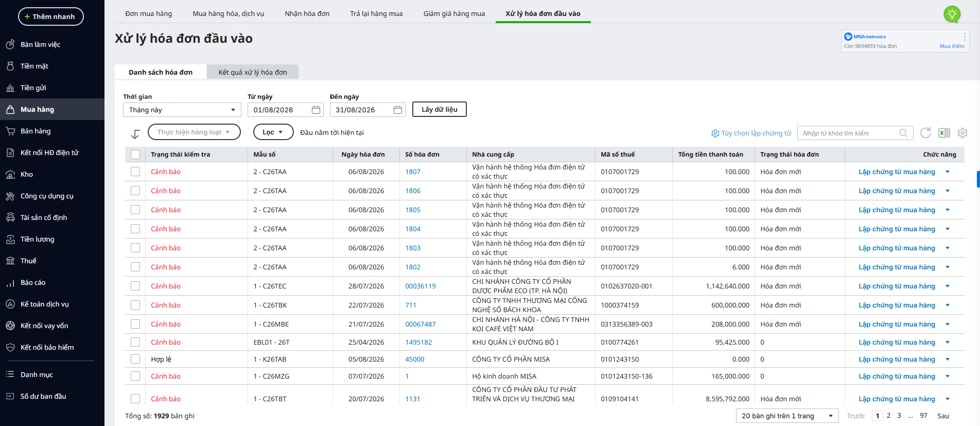
Task: Go to page 2 of results
Action: [x=888, y=416]
